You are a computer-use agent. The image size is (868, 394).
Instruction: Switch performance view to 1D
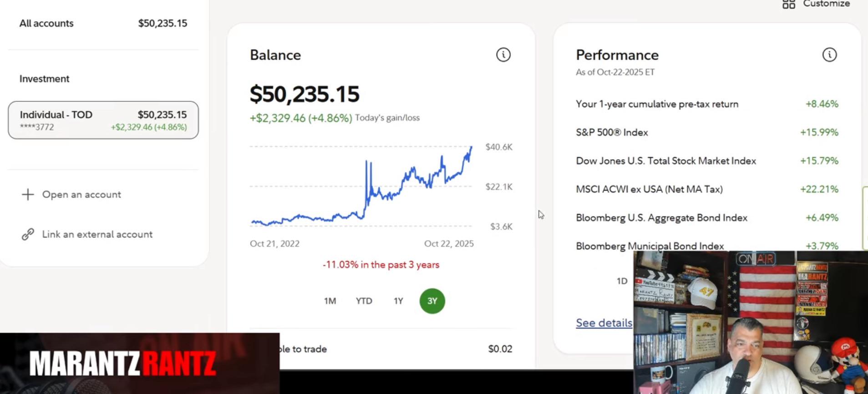622,281
